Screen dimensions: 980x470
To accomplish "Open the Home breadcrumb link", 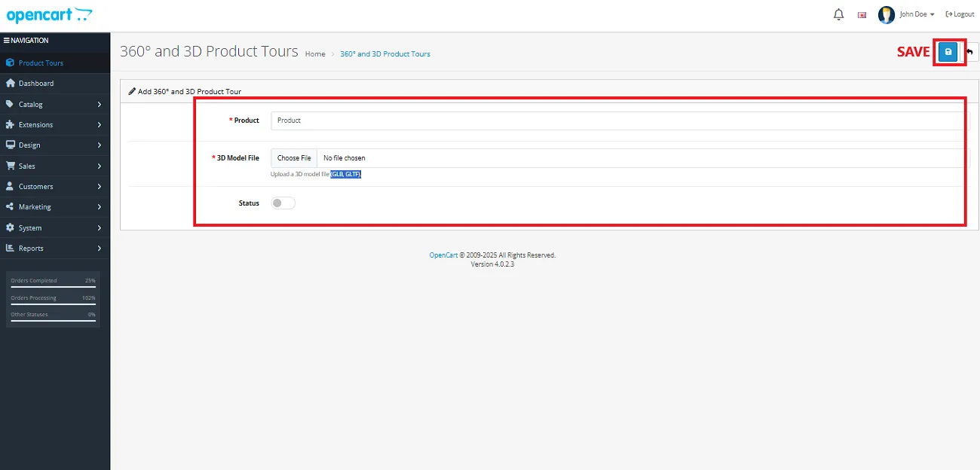I will pos(315,54).
